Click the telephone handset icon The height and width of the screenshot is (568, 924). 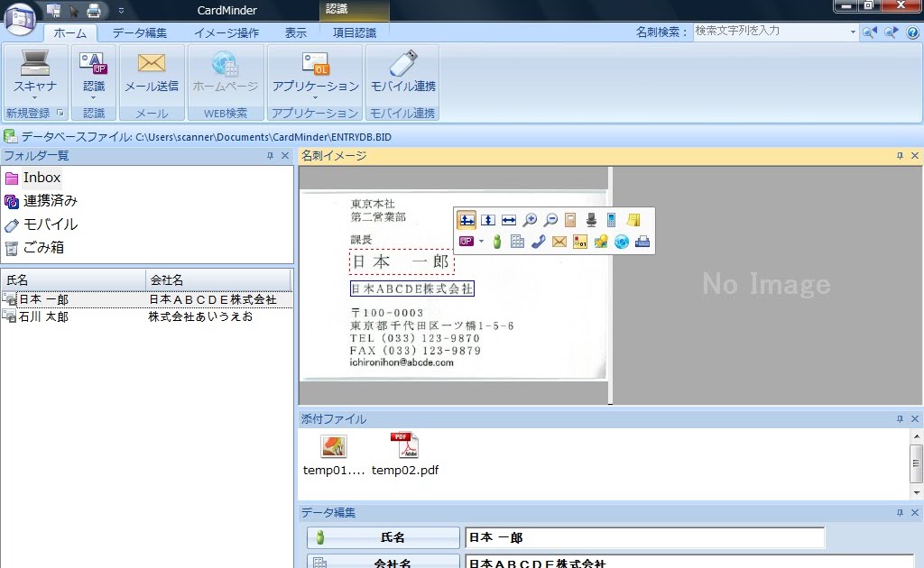[538, 242]
